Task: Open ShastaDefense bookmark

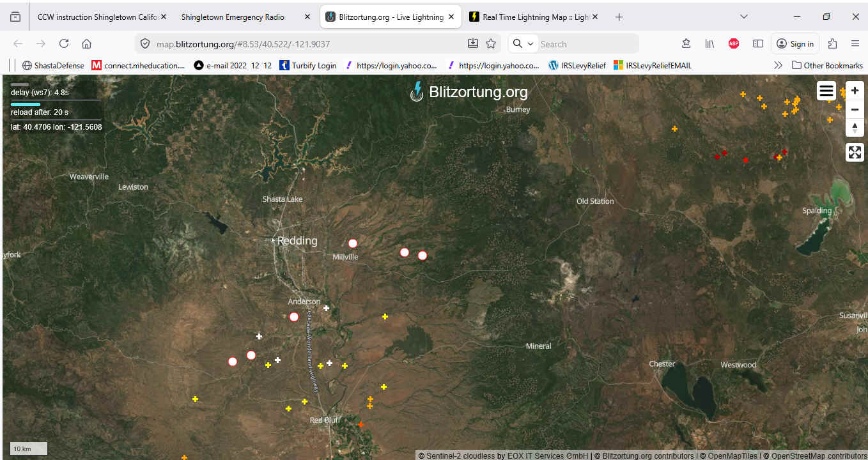Action: click(x=53, y=65)
